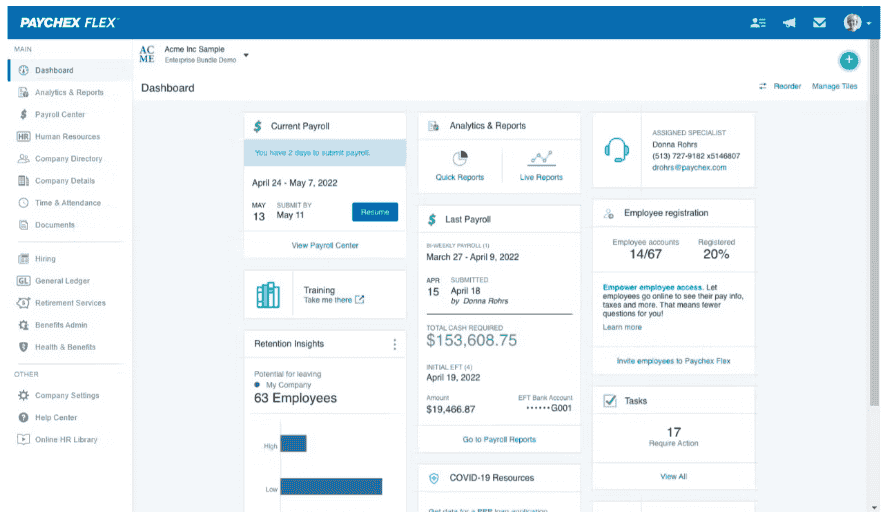Click the Analytics & Reports tile icon
Viewport: 890px width, 524px height.
point(433,126)
